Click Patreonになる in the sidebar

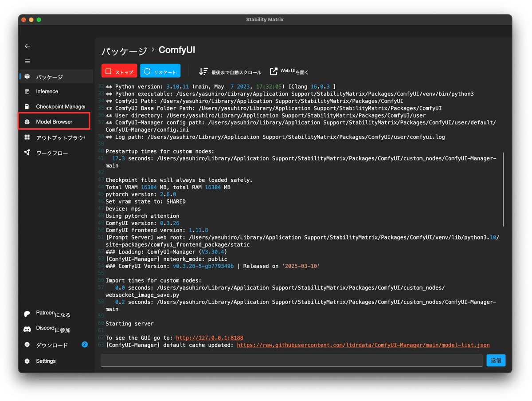coord(55,314)
